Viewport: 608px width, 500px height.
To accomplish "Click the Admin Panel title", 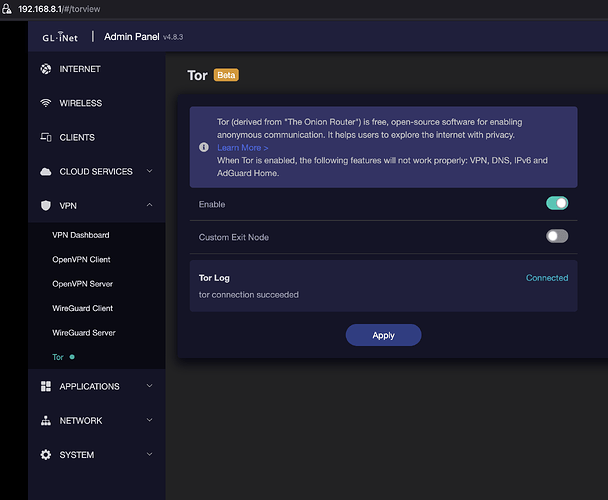I will [x=131, y=37].
